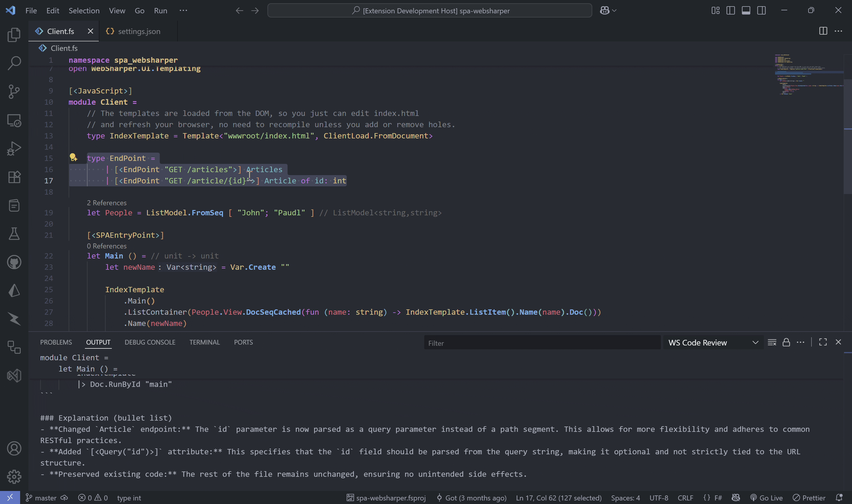The width and height of the screenshot is (852, 504).
Task: Select language mode F# in status bar
Action: pyautogui.click(x=718, y=498)
